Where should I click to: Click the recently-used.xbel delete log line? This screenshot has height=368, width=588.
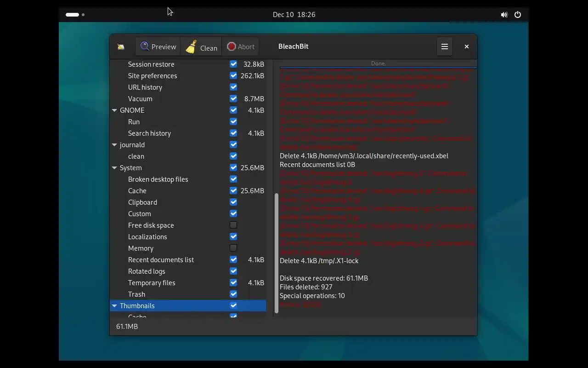point(364,156)
